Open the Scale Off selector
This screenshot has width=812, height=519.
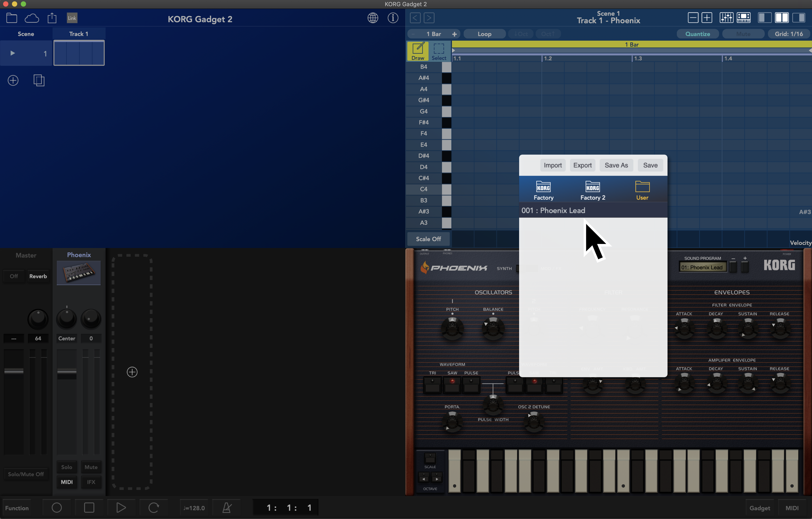428,239
